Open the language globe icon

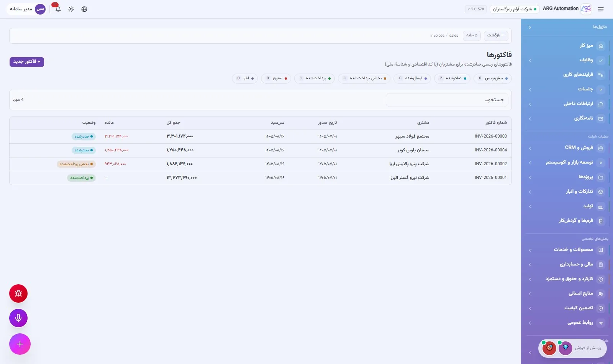(x=84, y=9)
